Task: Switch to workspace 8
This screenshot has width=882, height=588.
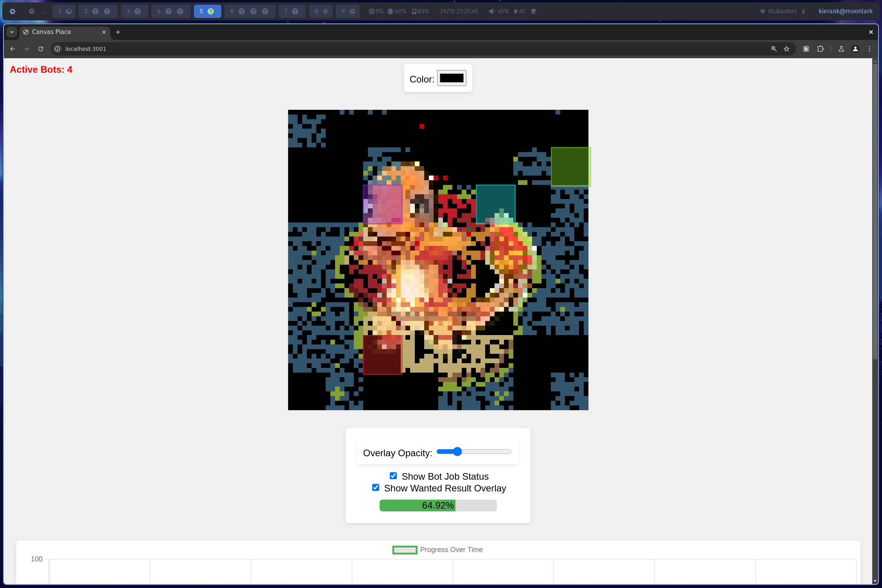Action: pyautogui.click(x=321, y=11)
